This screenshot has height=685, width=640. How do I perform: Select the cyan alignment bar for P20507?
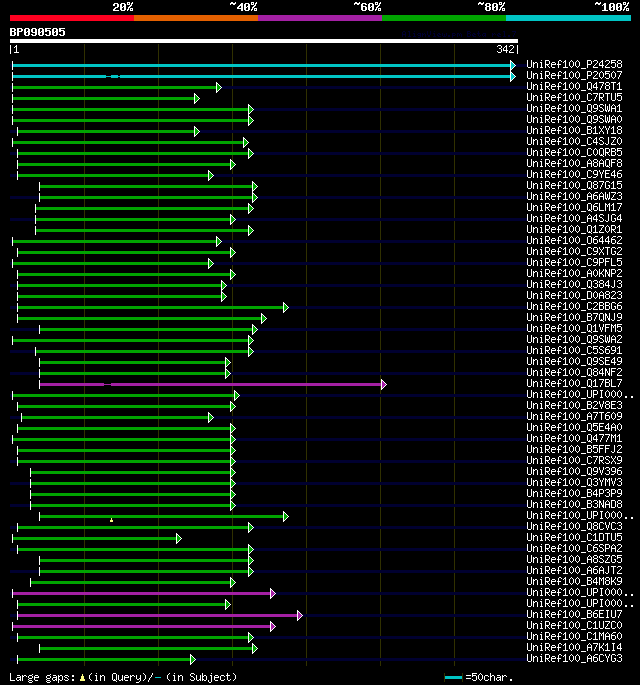coord(264,76)
